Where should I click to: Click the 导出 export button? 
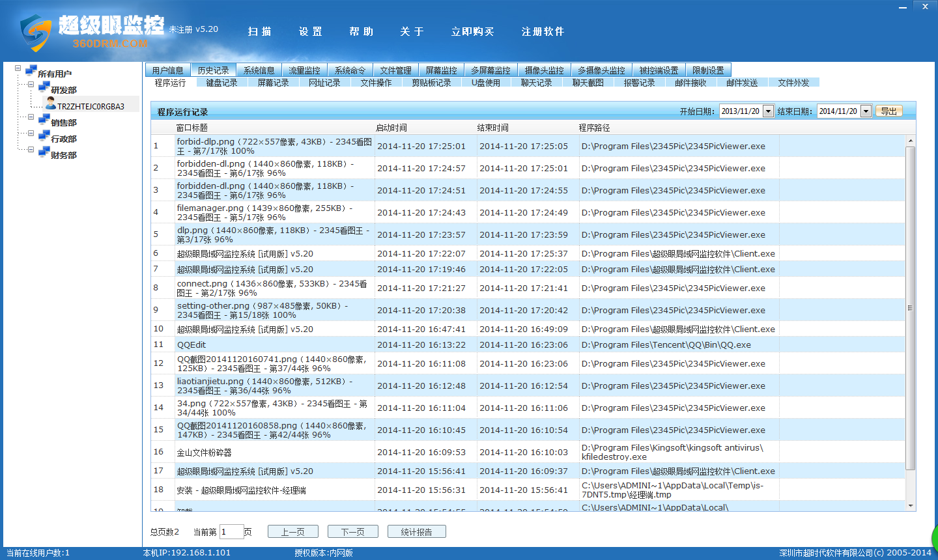point(888,111)
